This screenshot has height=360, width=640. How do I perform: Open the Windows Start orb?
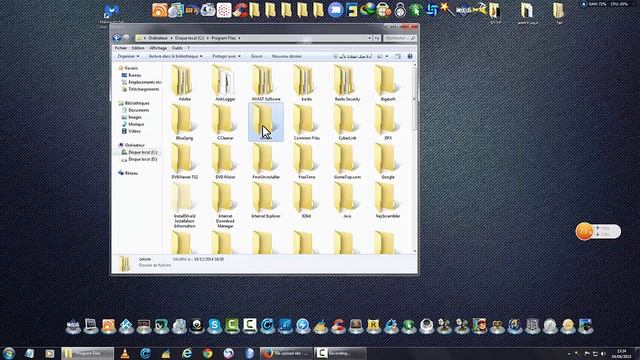point(9,353)
